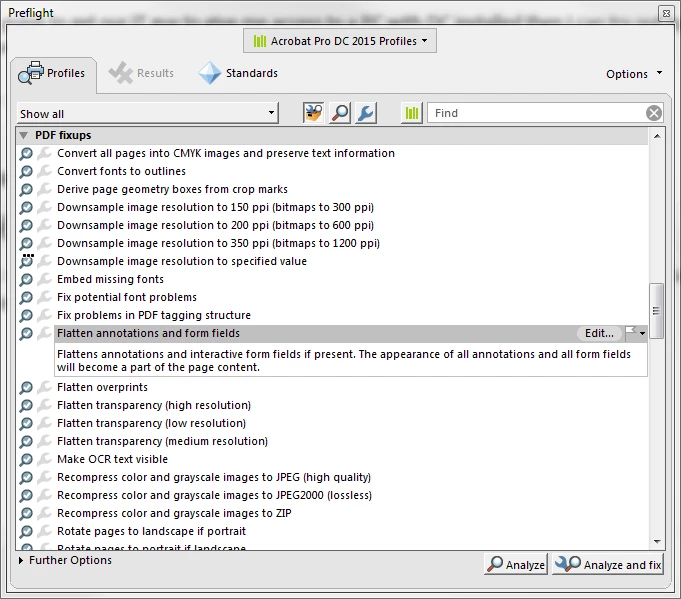This screenshot has width=681, height=599.
Task: Clear the Find field with the X icon
Action: [654, 113]
